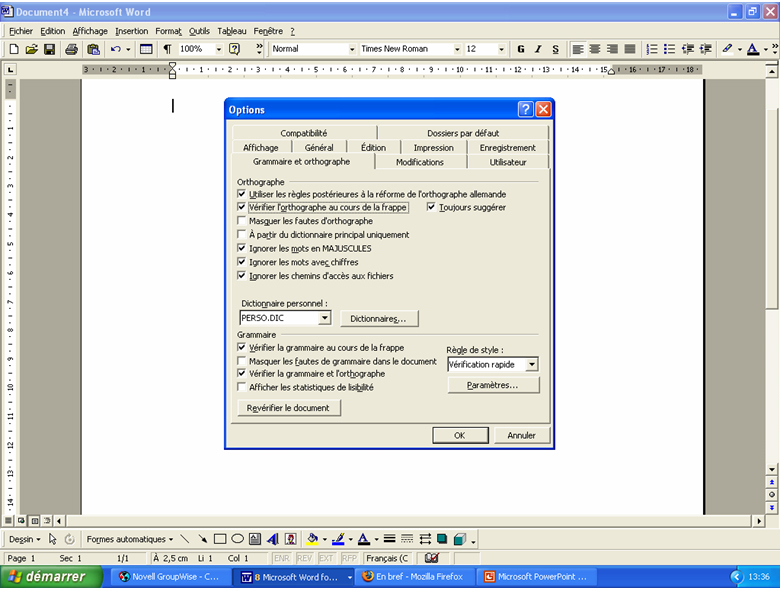Click the Print icon in the toolbar
The width and height of the screenshot is (781, 591).
click(x=71, y=49)
